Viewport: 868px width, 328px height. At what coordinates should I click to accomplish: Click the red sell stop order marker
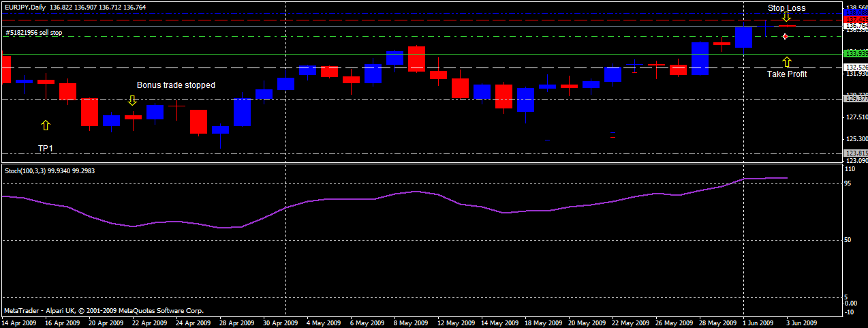tap(785, 36)
